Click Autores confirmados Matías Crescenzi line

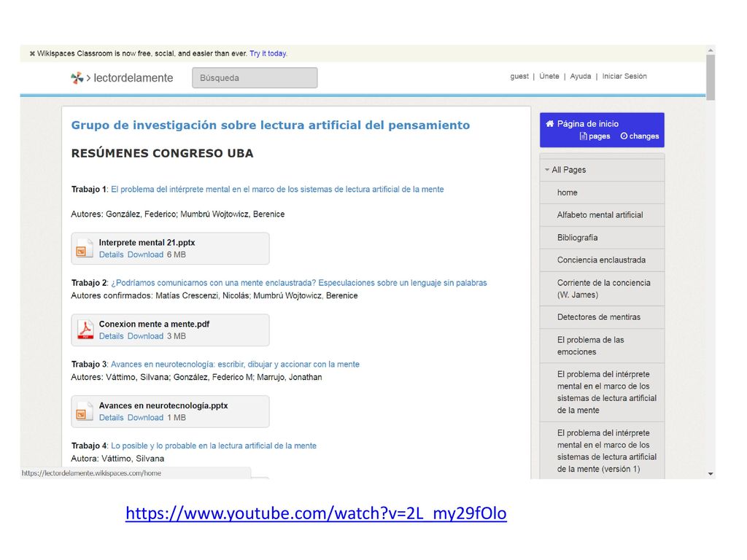[214, 296]
